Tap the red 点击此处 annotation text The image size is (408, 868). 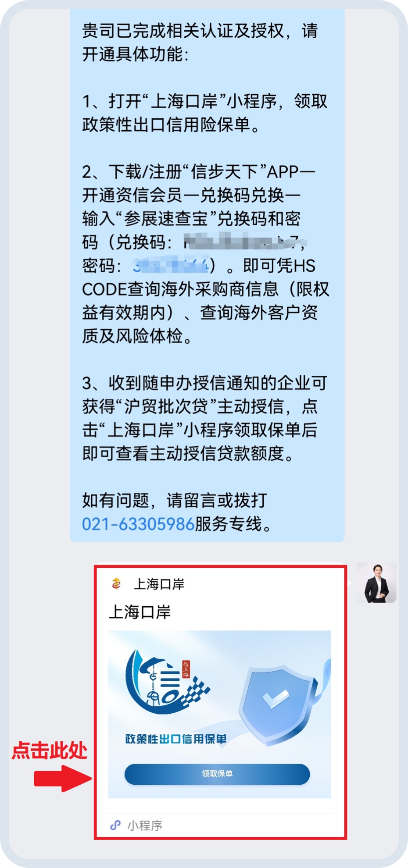click(x=50, y=750)
